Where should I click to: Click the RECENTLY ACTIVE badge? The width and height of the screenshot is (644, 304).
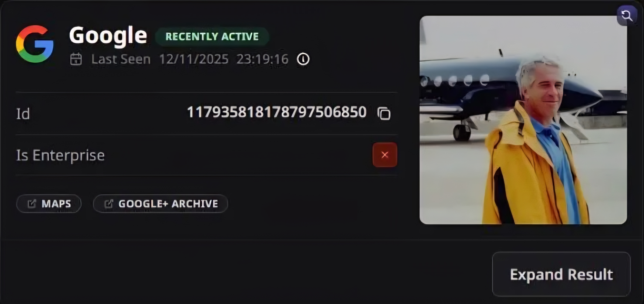212,36
